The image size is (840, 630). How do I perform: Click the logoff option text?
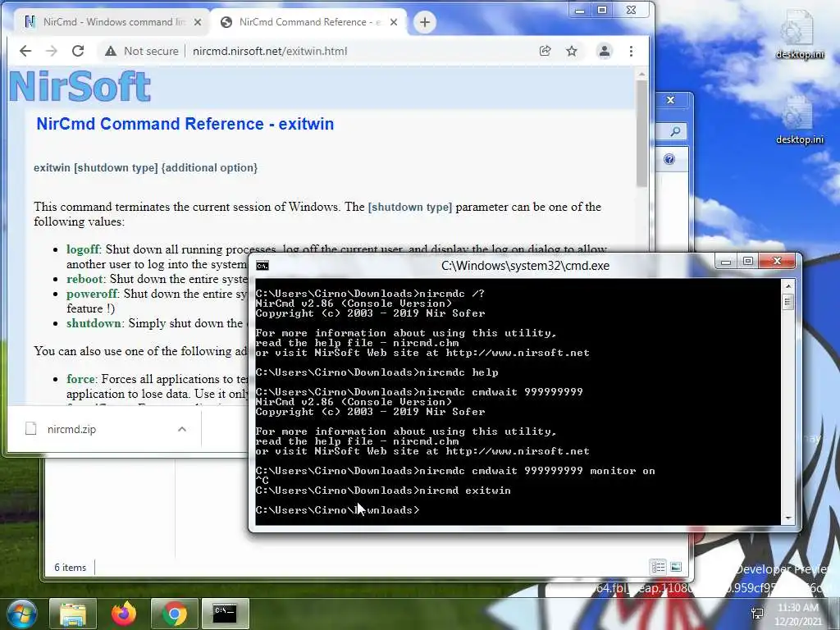pyautogui.click(x=83, y=249)
